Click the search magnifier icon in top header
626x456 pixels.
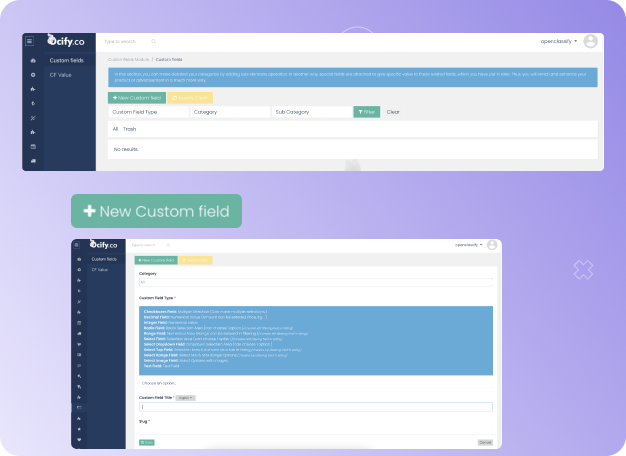(153, 42)
